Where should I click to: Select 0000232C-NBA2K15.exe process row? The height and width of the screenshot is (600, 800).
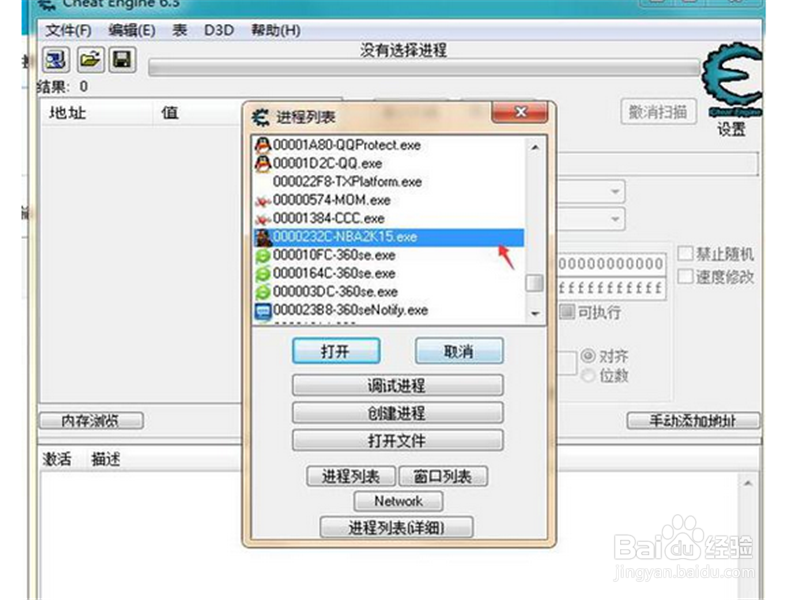pyautogui.click(x=389, y=237)
